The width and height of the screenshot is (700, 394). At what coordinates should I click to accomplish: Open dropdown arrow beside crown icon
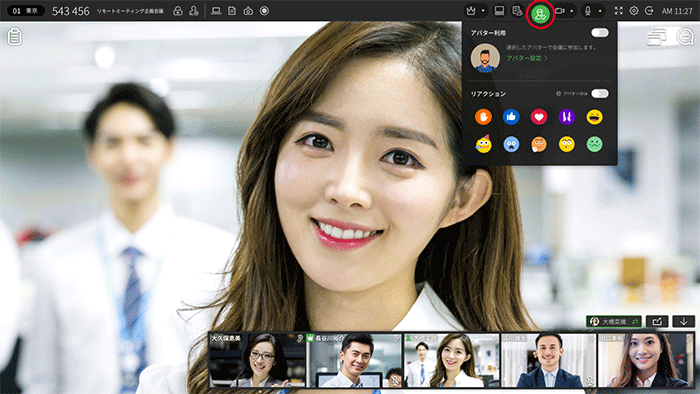tap(483, 11)
